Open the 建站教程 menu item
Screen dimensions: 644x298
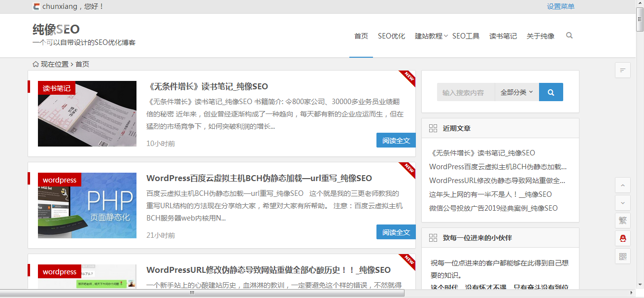coord(429,36)
